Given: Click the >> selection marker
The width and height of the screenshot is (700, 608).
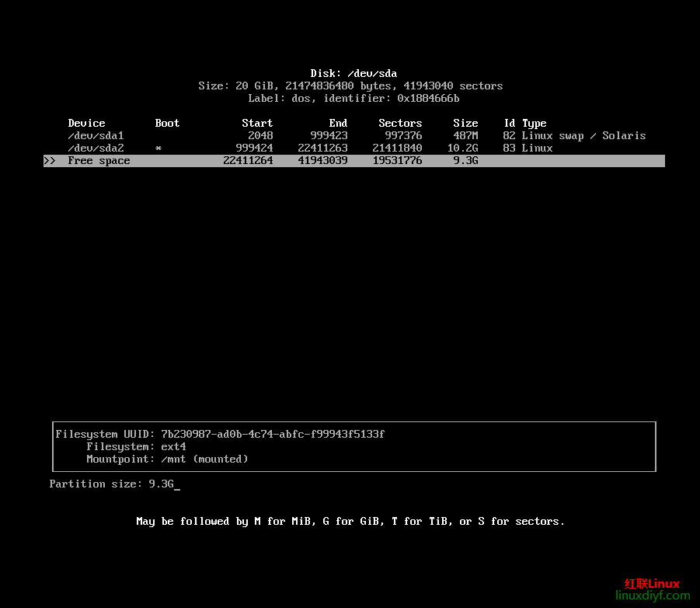Looking at the screenshot, I should pos(50,161).
